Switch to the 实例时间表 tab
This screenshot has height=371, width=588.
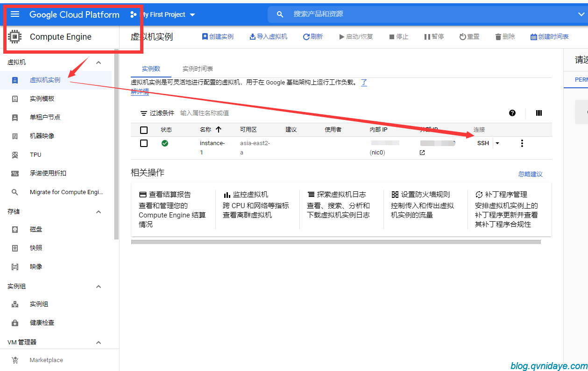click(x=198, y=69)
